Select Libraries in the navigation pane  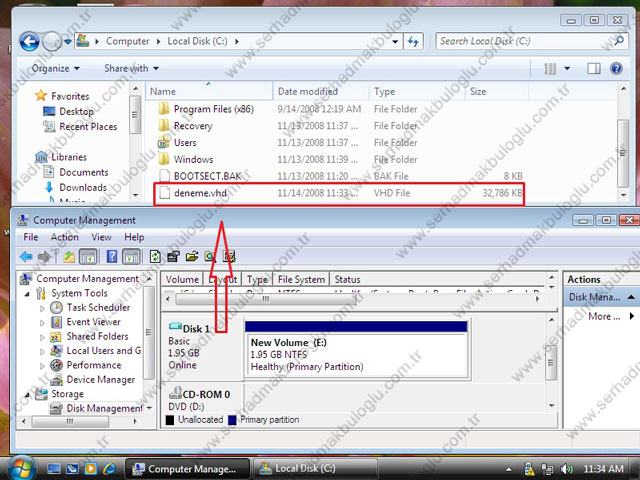[x=69, y=157]
